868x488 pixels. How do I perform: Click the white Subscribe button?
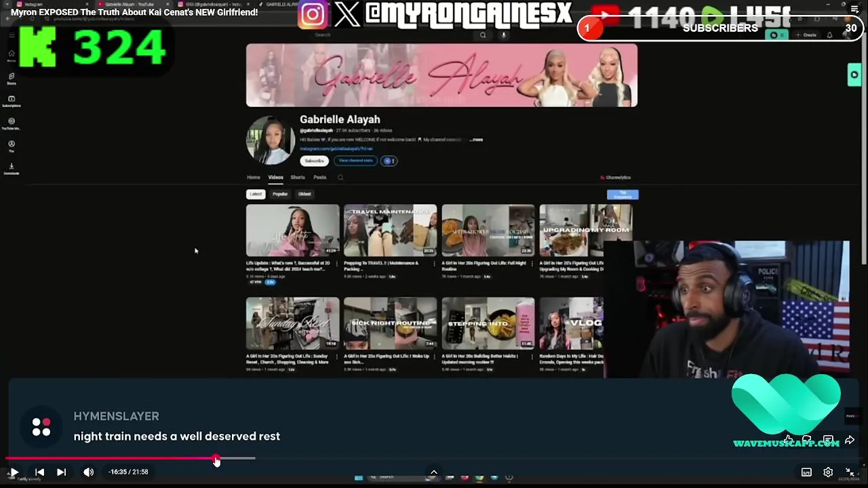pyautogui.click(x=314, y=161)
